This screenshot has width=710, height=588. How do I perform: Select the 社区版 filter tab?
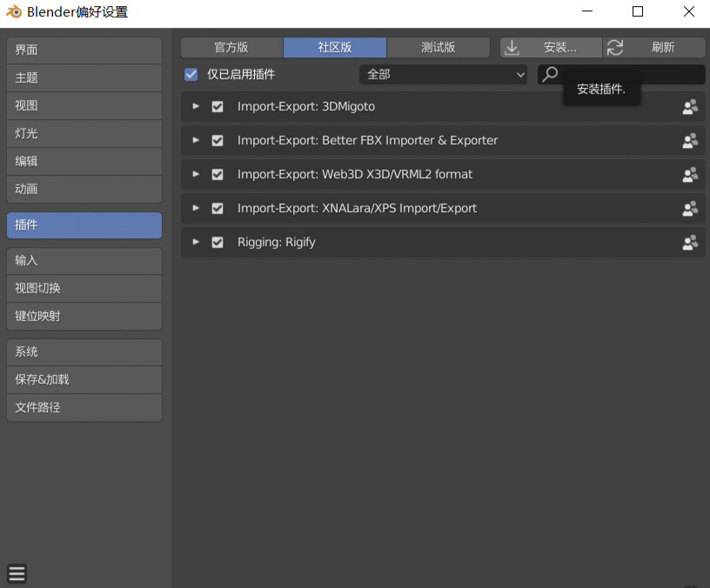pyautogui.click(x=335, y=48)
